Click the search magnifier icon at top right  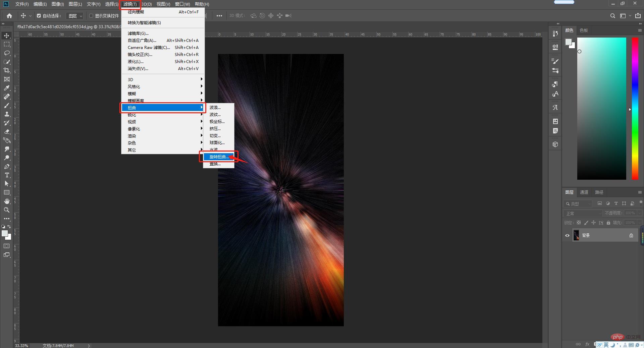click(612, 16)
